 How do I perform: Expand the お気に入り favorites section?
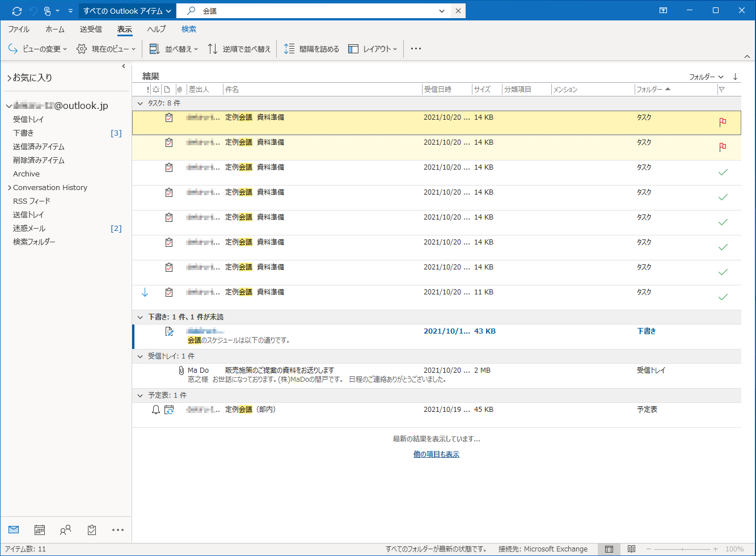pyautogui.click(x=9, y=78)
